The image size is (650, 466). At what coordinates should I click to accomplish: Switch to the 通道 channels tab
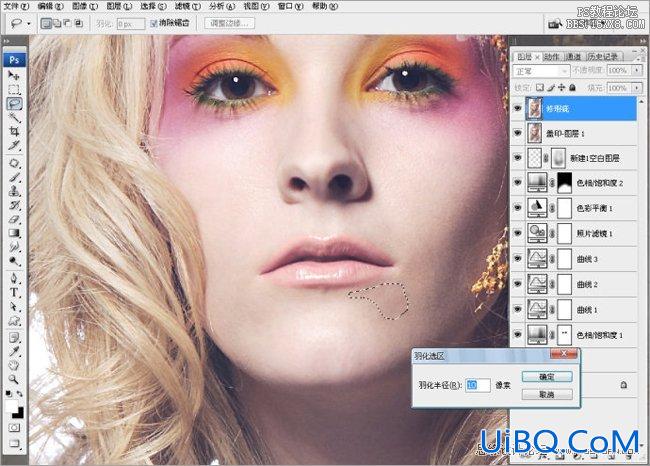[x=574, y=57]
